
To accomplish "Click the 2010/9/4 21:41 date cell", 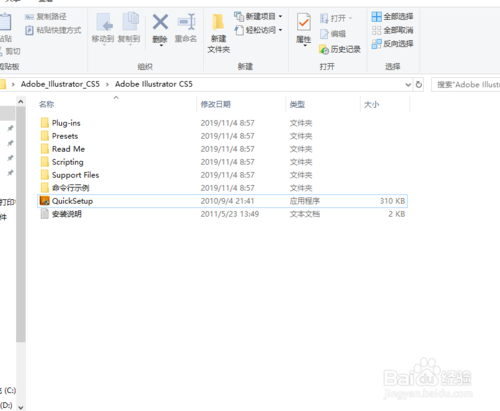I will (x=227, y=201).
